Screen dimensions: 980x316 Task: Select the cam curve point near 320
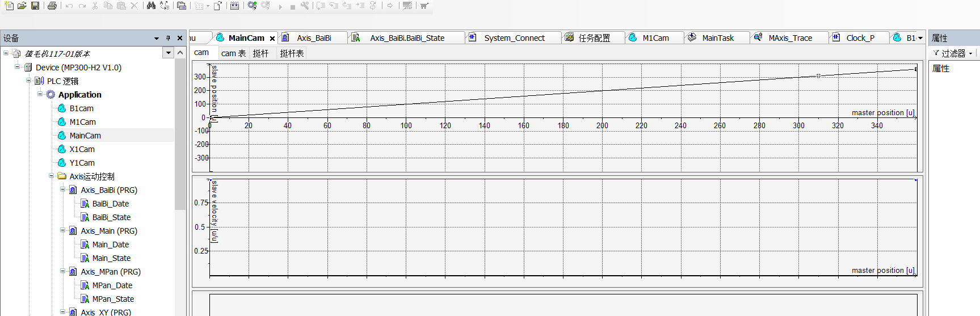click(x=818, y=75)
